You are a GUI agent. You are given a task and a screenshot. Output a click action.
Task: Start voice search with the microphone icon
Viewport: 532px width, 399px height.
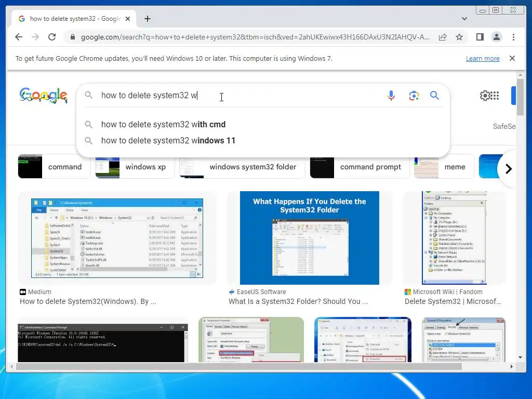click(x=391, y=96)
